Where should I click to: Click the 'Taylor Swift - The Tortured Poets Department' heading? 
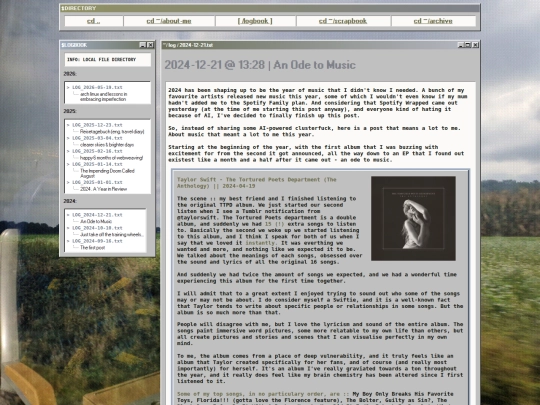tap(257, 183)
